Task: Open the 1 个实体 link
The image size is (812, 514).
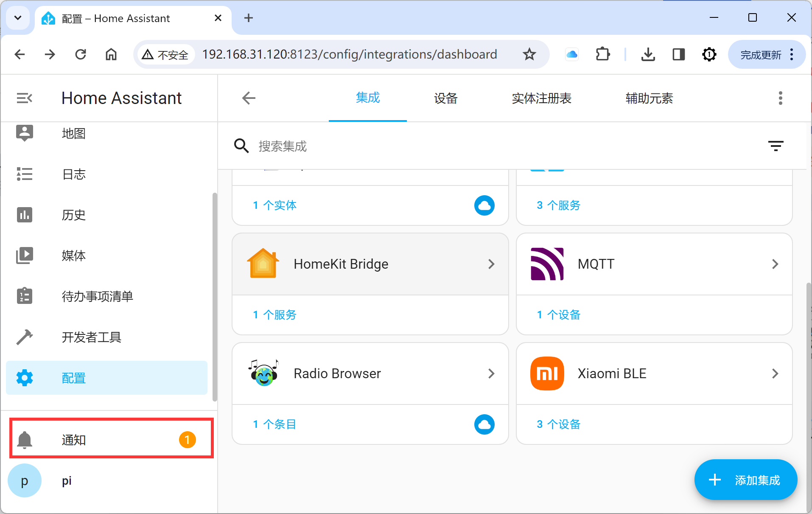Action: (274, 205)
